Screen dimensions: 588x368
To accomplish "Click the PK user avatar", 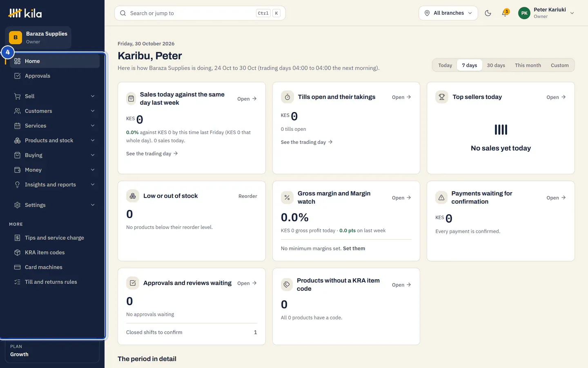I will [x=524, y=13].
